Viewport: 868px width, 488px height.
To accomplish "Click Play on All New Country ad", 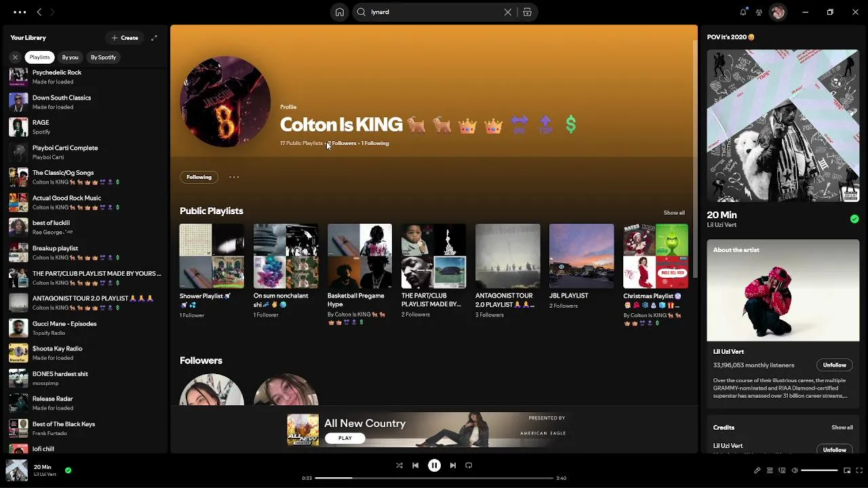I will click(x=345, y=438).
